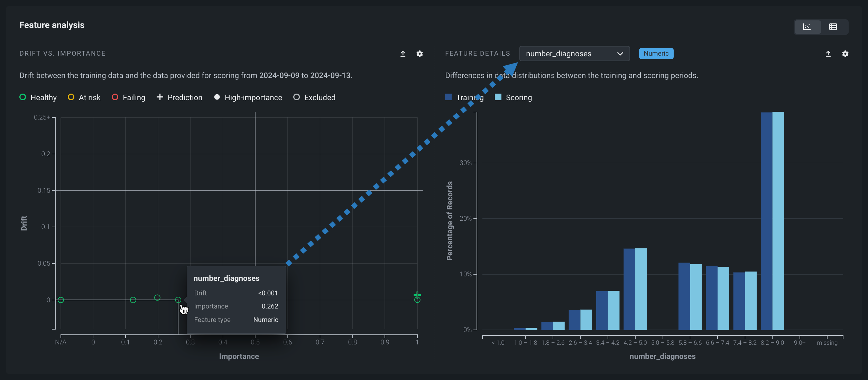The image size is (868, 380).
Task: Click the dropdown chevron arrow
Action: [x=620, y=54]
